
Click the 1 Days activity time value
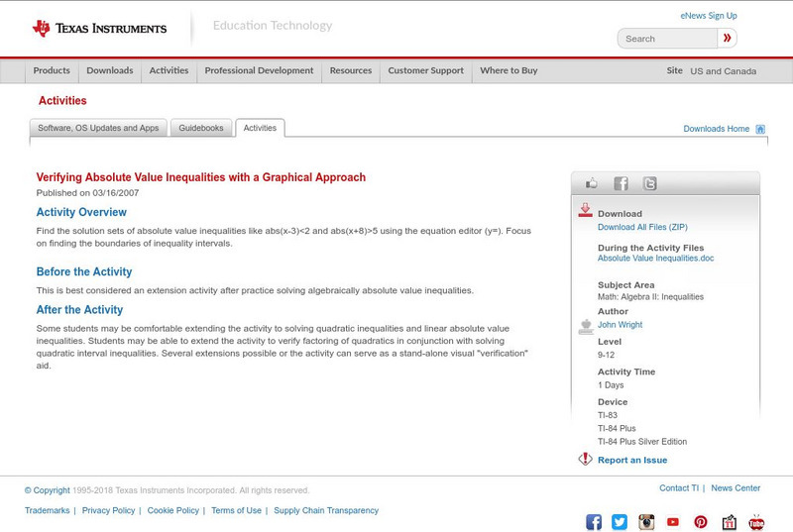(x=611, y=385)
